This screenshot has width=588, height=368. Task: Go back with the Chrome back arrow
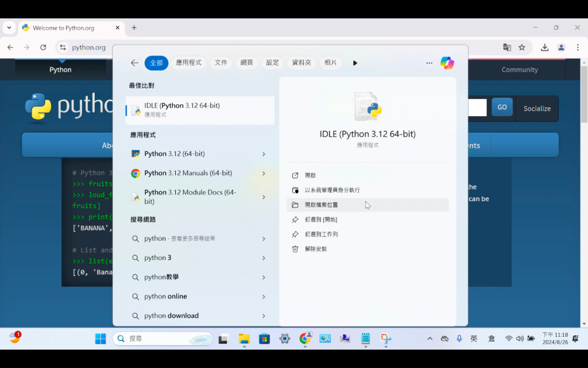click(x=10, y=47)
